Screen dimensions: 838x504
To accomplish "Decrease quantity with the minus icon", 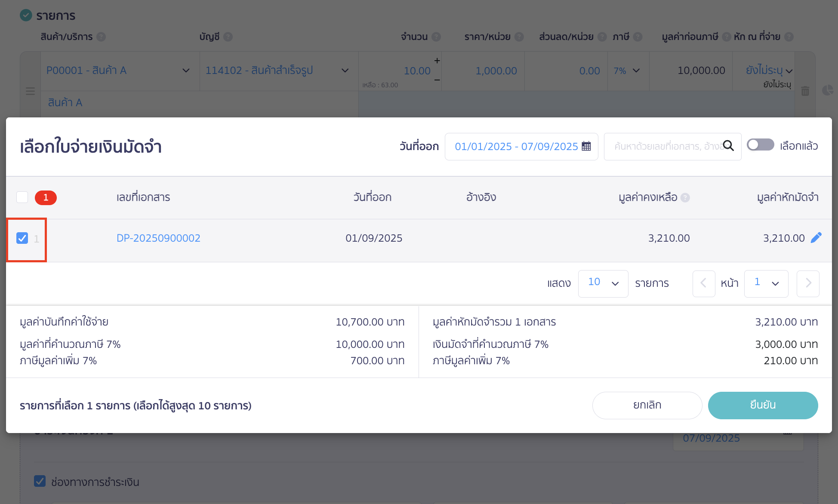I will tap(437, 80).
